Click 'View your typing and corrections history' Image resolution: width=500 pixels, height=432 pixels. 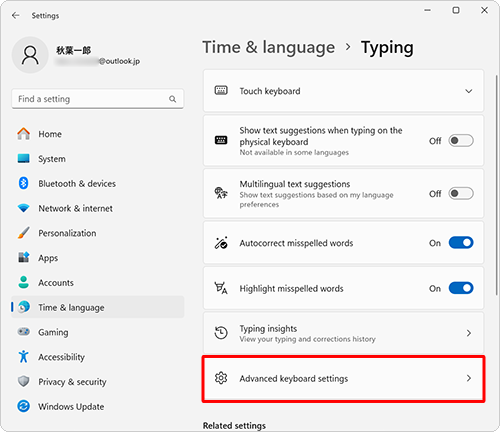click(x=307, y=339)
